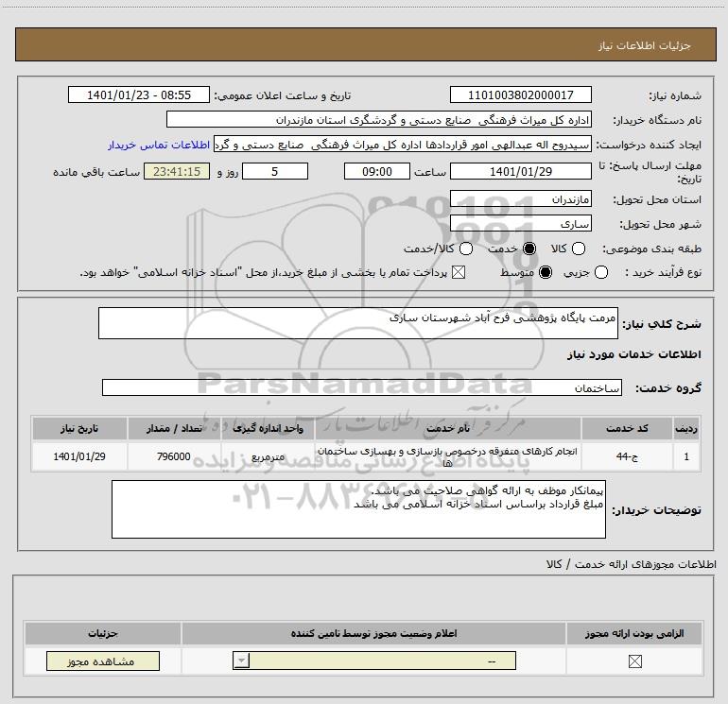Open the license status dropdown arrow
The width and height of the screenshot is (728, 704).
point(241,661)
